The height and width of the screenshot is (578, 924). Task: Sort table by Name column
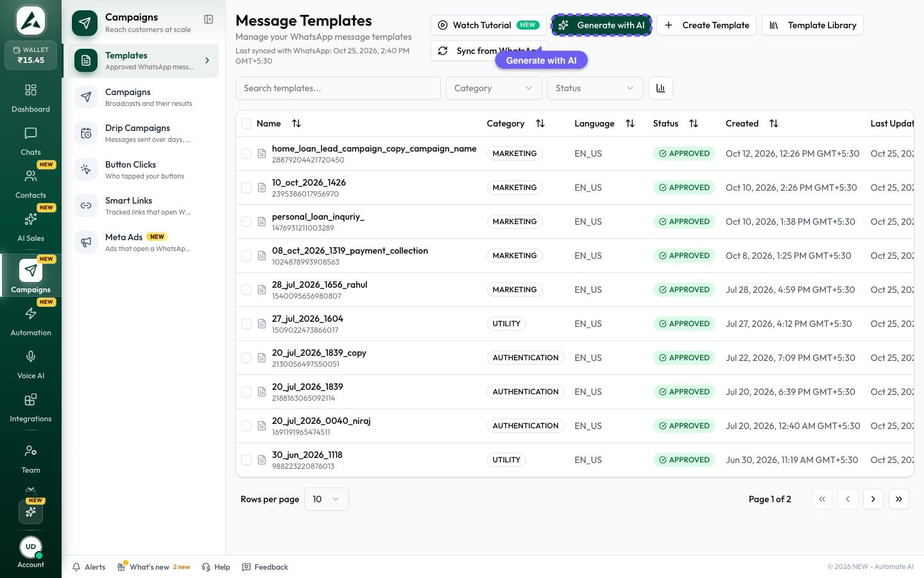click(296, 123)
